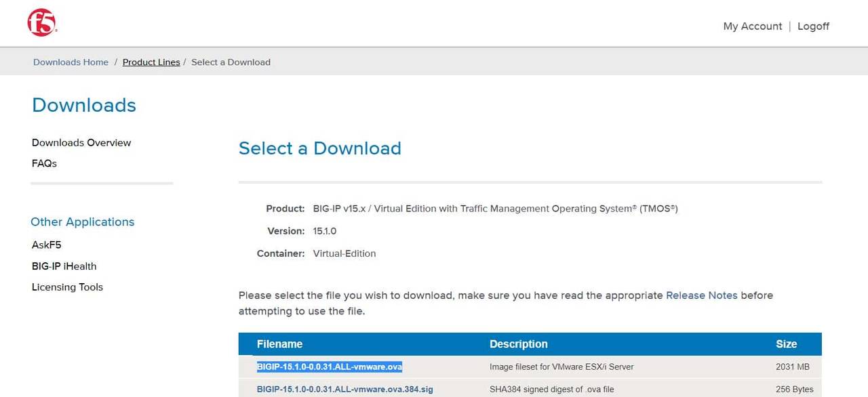Click the Container value Virtual-Edition
This screenshot has height=397, width=868.
point(344,253)
